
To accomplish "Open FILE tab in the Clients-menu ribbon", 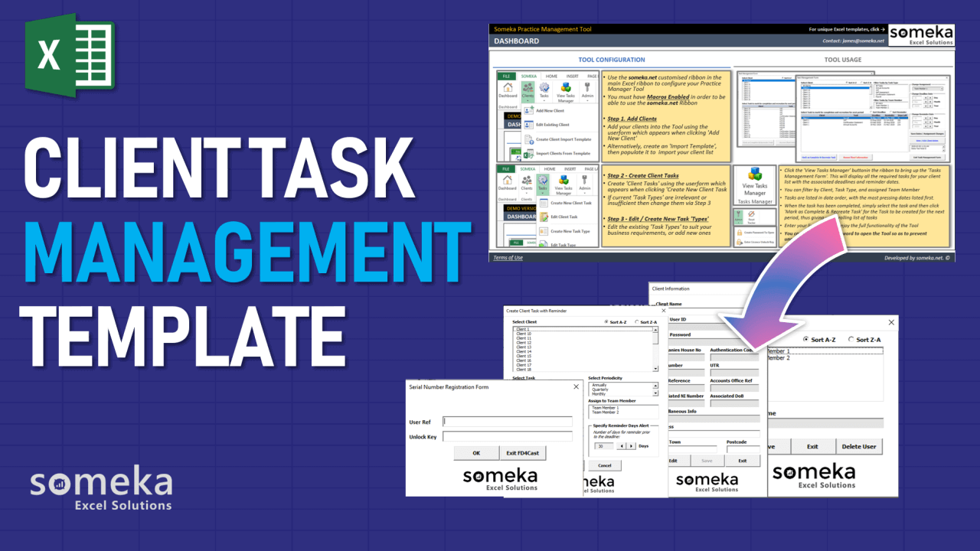I will point(506,76).
